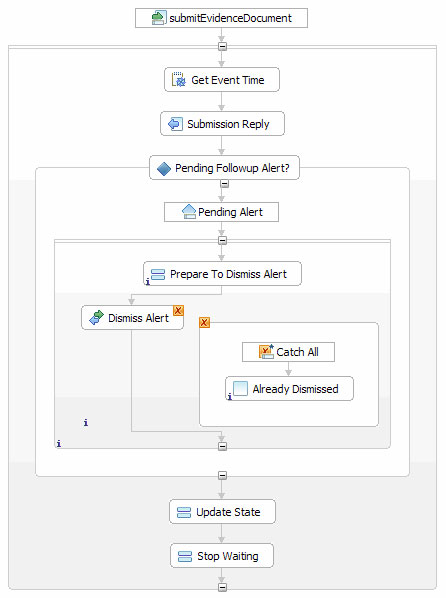Image resolution: width=446 pixels, height=598 pixels.
Task: Click the Submission Reply arrow icon
Action: 175,124
